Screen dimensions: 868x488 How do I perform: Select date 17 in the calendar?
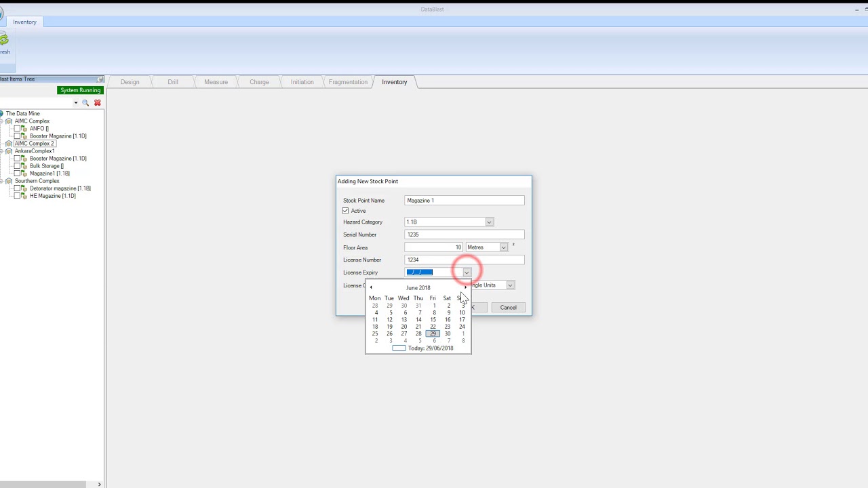(462, 320)
